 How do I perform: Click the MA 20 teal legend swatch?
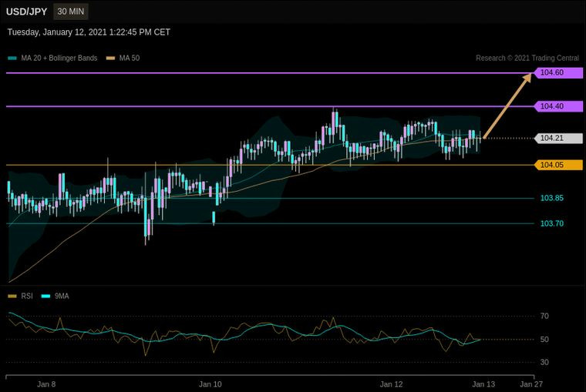pos(12,59)
